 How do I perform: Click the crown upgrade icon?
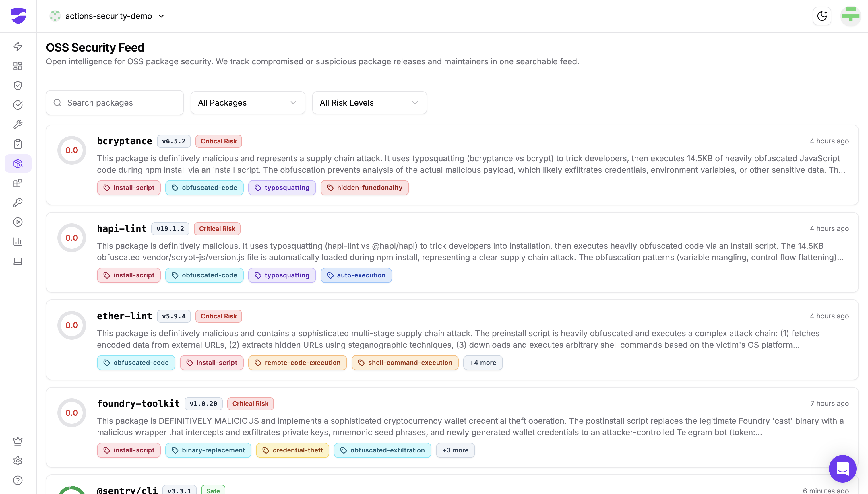click(18, 441)
